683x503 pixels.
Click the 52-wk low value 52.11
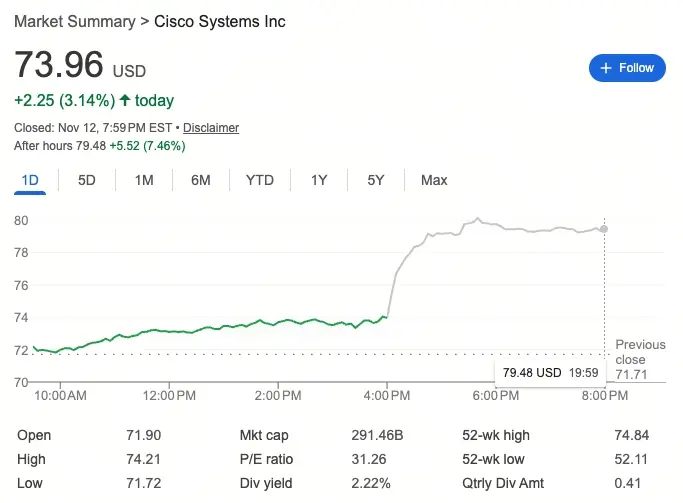(x=631, y=459)
